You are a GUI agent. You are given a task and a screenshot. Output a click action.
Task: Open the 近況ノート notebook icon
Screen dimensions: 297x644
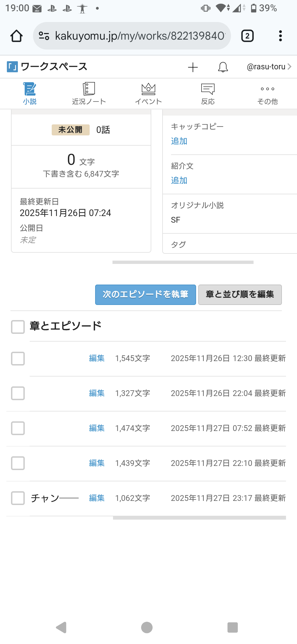pyautogui.click(x=89, y=89)
